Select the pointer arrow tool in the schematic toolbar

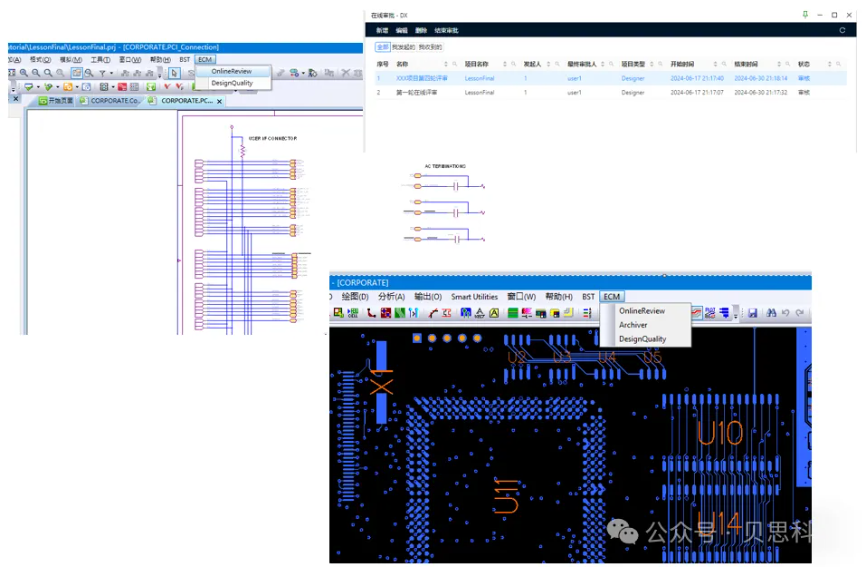pyautogui.click(x=174, y=73)
